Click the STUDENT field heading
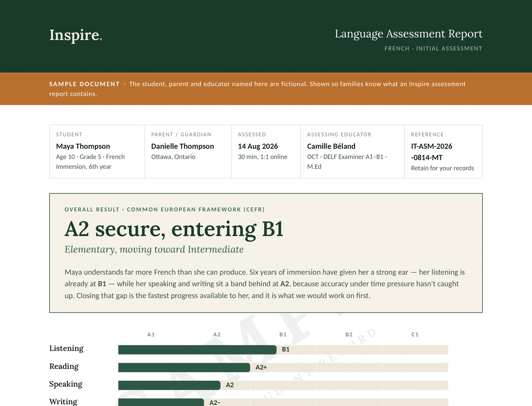 69,134
